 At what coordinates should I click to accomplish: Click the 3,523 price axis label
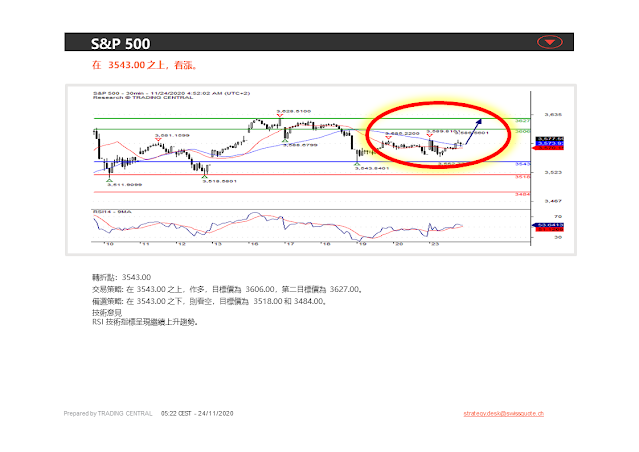[x=553, y=172]
